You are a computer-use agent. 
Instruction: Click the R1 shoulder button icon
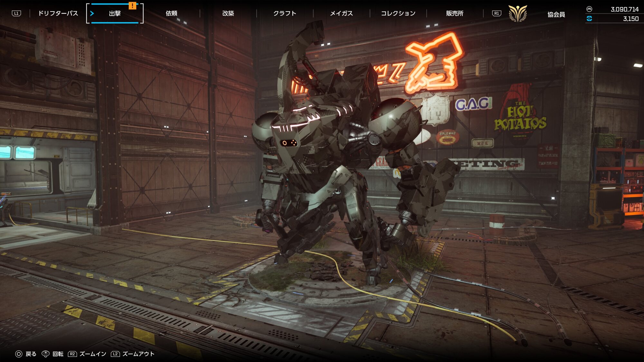(497, 13)
